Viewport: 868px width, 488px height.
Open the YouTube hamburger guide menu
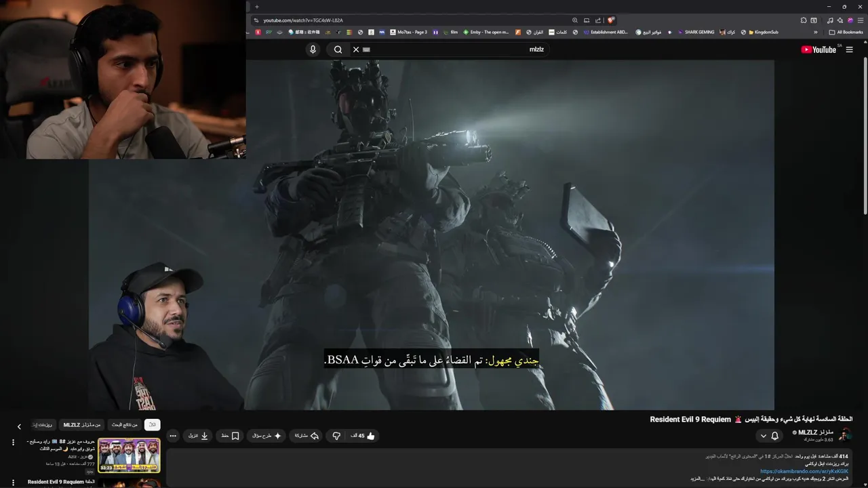849,49
